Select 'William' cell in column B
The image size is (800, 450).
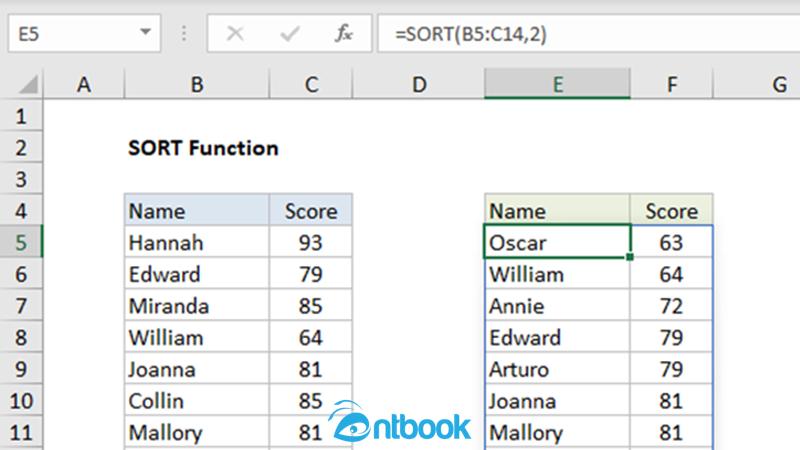coord(197,337)
